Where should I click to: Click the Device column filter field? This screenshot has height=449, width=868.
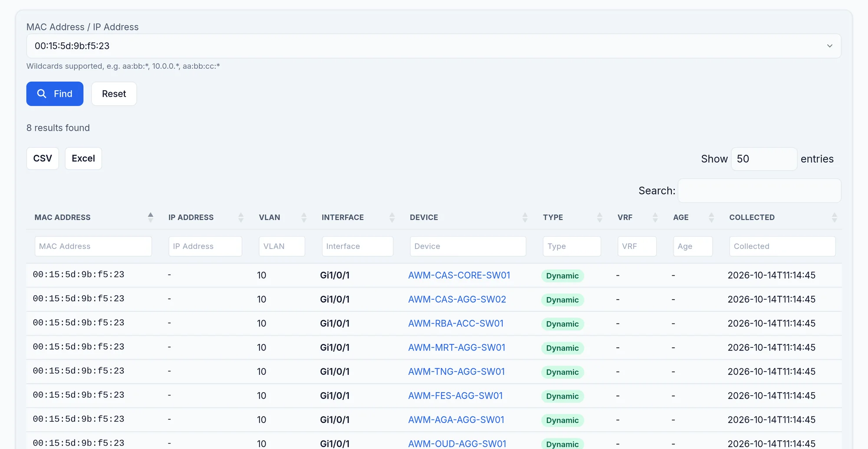(x=468, y=246)
